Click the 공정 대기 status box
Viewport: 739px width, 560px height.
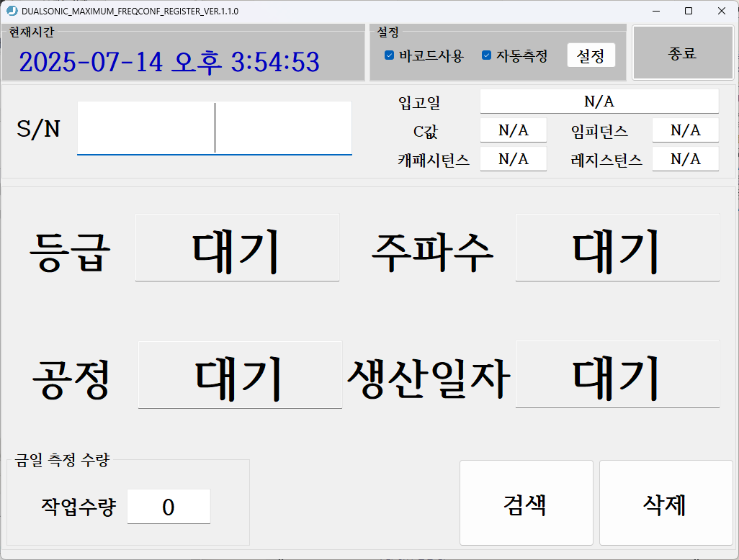240,374
